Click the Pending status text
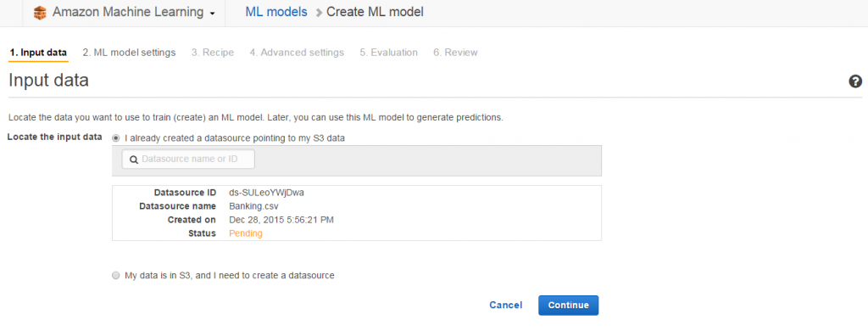Viewport: 868px width, 331px height. click(246, 233)
